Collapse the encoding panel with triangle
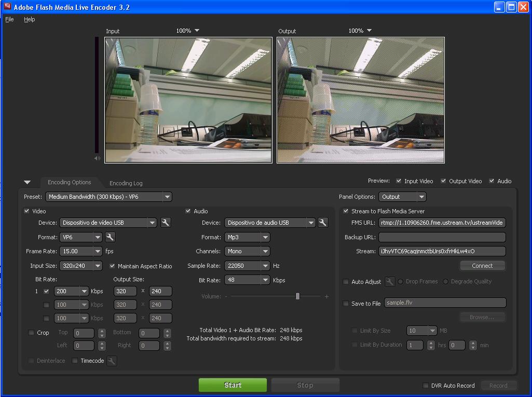Screen dimensions: 532x397 click(x=28, y=183)
